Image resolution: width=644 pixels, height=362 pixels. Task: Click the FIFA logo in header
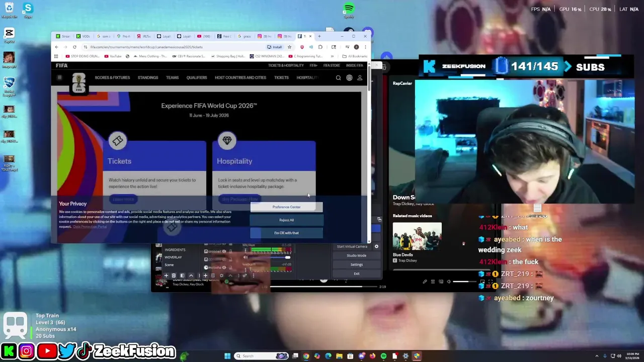coord(61,65)
